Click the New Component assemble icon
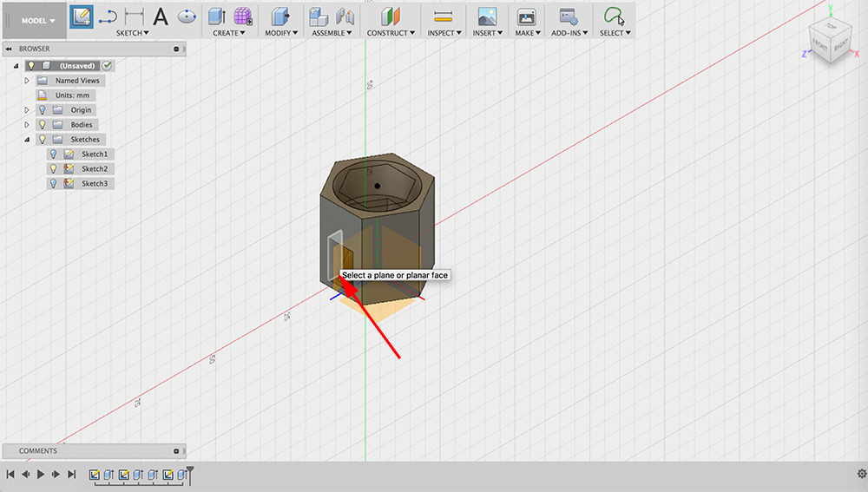868x492 pixels. tap(319, 16)
